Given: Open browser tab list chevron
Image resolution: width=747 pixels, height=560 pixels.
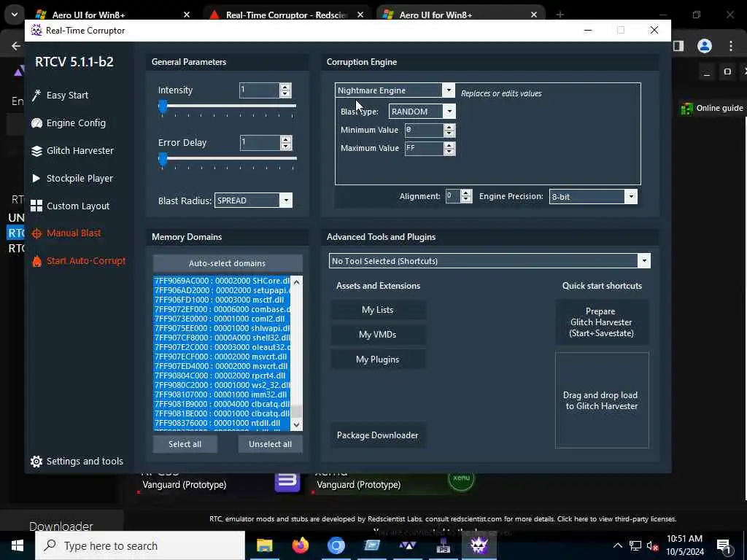Looking at the screenshot, I should point(15,15).
